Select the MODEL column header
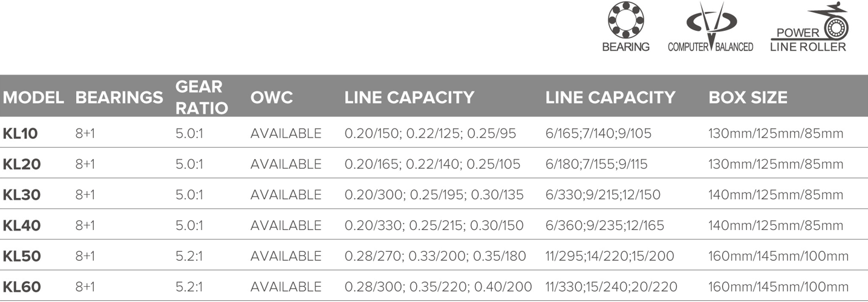 pos(33,97)
